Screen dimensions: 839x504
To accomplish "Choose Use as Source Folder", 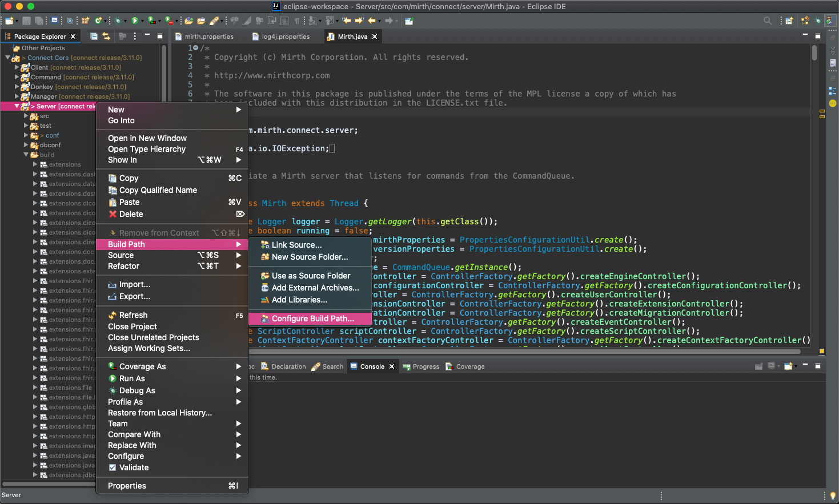I will (x=311, y=276).
